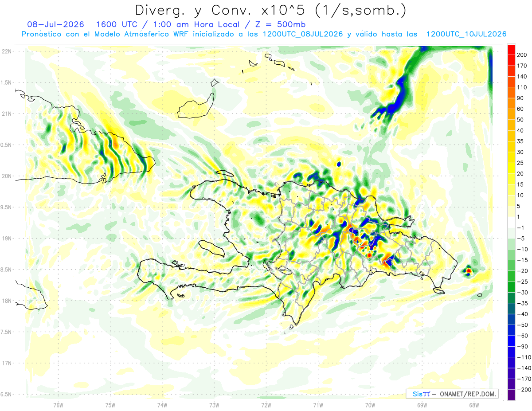Click the '19N' latitude label

click(x=6, y=239)
